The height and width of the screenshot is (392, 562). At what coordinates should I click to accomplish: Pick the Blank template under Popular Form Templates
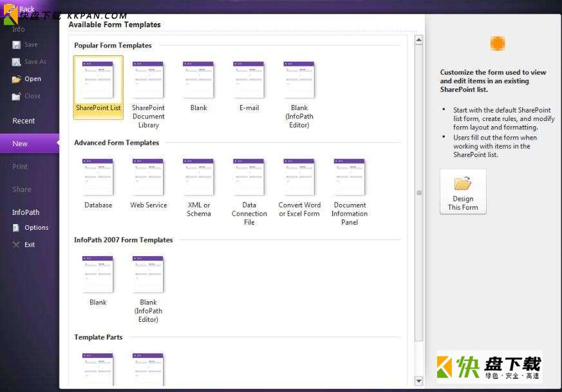tap(198, 86)
